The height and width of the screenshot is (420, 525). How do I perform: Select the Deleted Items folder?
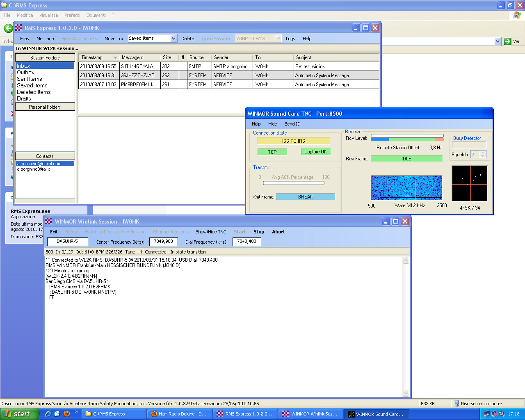(34, 92)
